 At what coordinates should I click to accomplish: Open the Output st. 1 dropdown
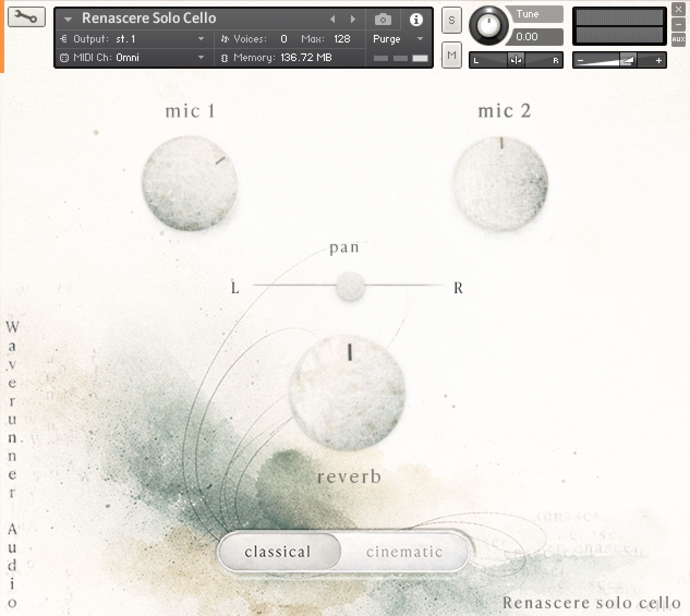tap(201, 39)
